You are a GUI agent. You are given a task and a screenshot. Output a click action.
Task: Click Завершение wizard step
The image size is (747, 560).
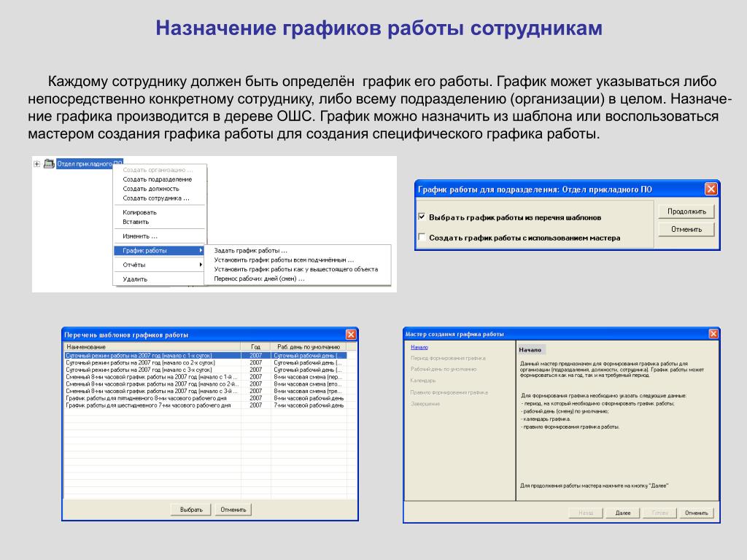[x=425, y=404]
